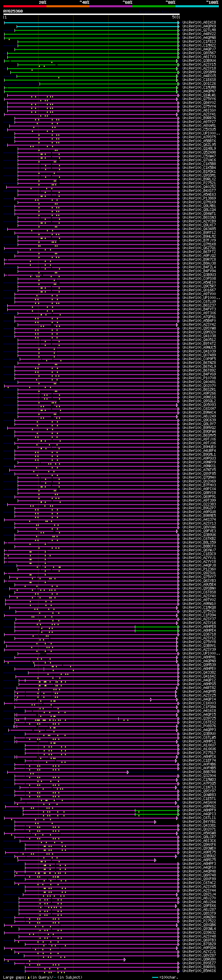This screenshot has height=980, width=222.
Task: Click the orange ~40% identity legend segment
Action: click(x=68, y=6)
